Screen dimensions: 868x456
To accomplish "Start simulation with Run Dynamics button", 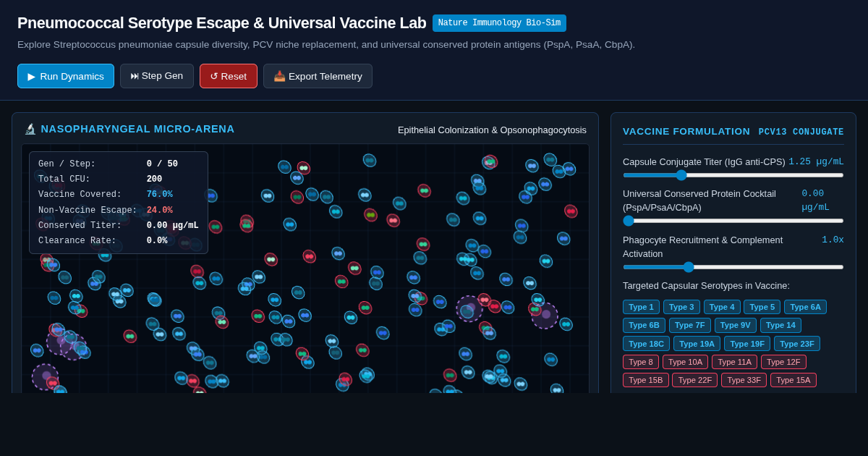I will [66, 76].
